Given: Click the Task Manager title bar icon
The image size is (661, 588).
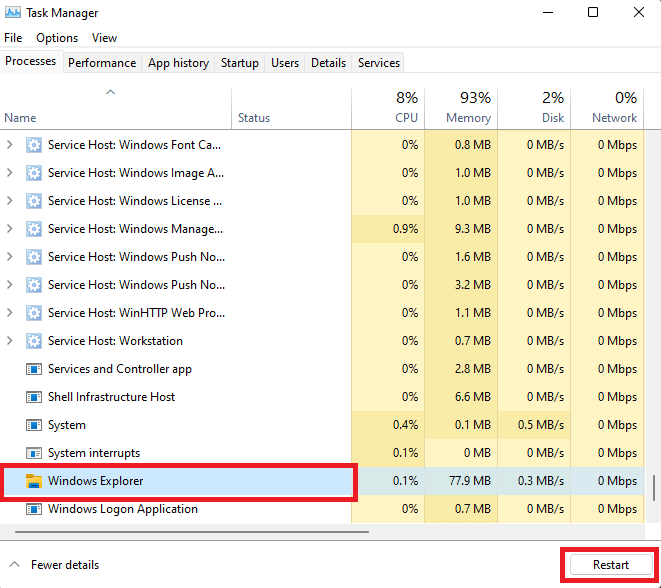Looking at the screenshot, I should point(13,13).
